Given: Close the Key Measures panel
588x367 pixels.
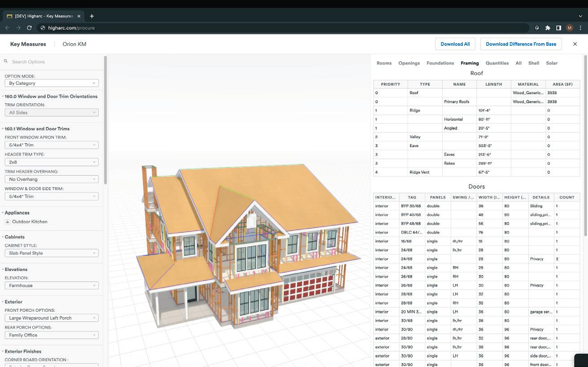Looking at the screenshot, I should coord(575,44).
